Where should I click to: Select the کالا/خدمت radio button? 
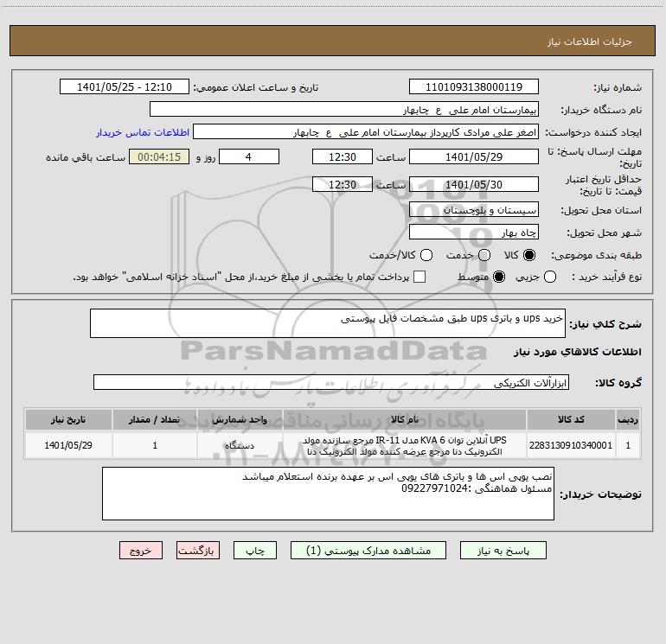(426, 255)
